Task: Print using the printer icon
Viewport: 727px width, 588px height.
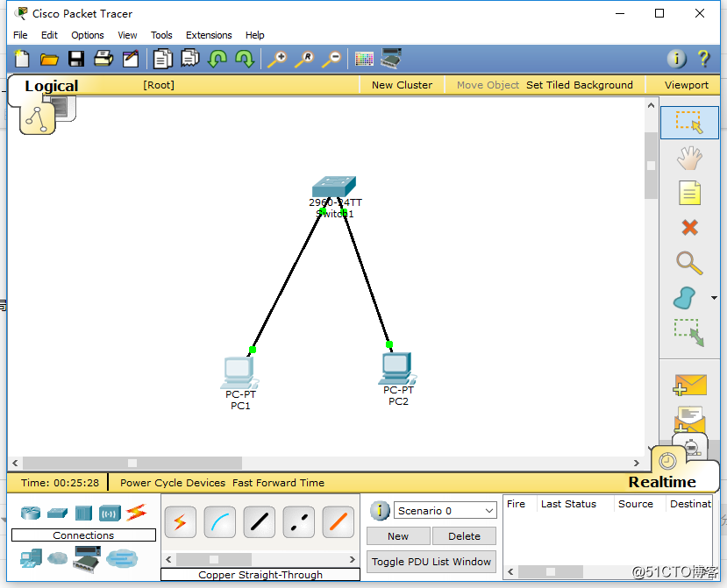Action: tap(103, 59)
